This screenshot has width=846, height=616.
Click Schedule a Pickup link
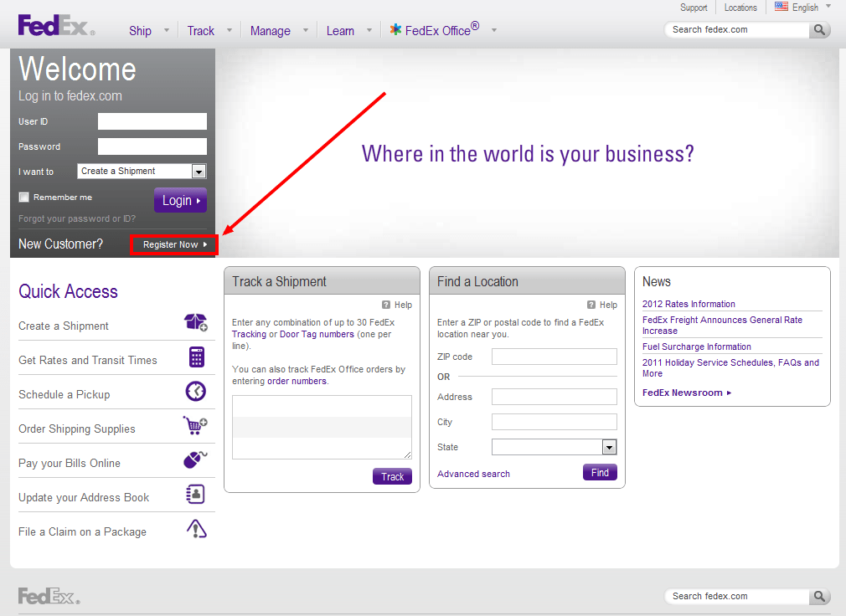point(64,394)
